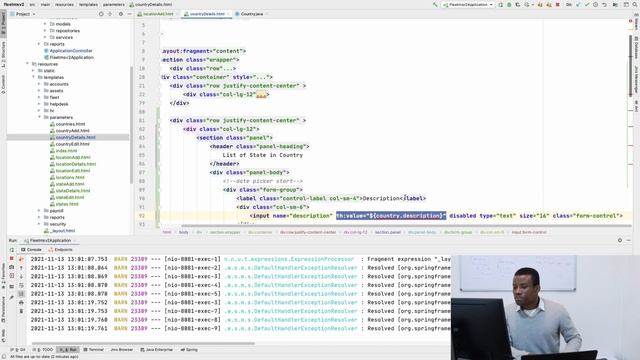Collapse the parameters folder

point(40,117)
